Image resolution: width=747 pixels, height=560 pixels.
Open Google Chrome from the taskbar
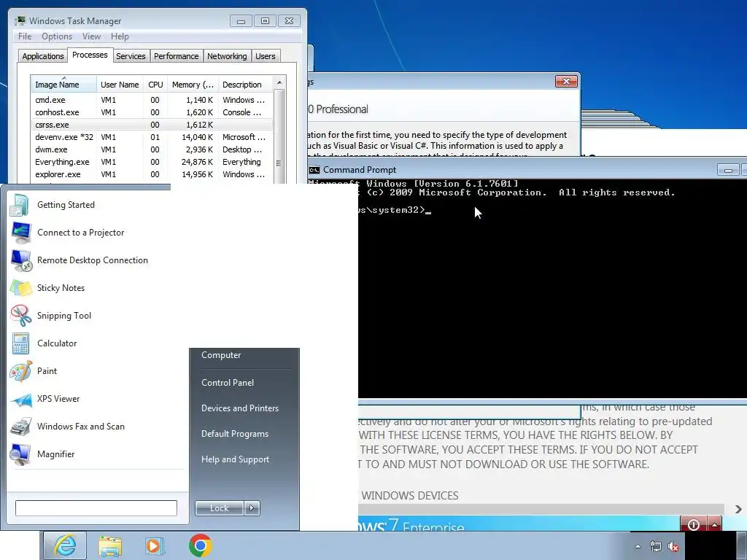[x=200, y=545]
